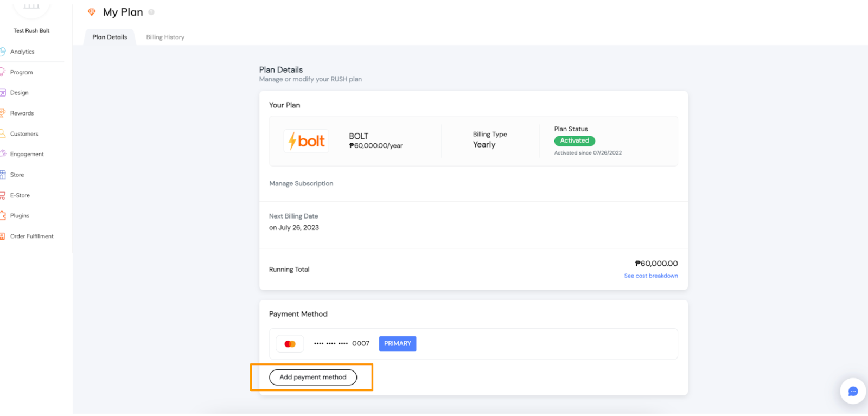
Task: Switch to the Billing History tab
Action: point(165,37)
